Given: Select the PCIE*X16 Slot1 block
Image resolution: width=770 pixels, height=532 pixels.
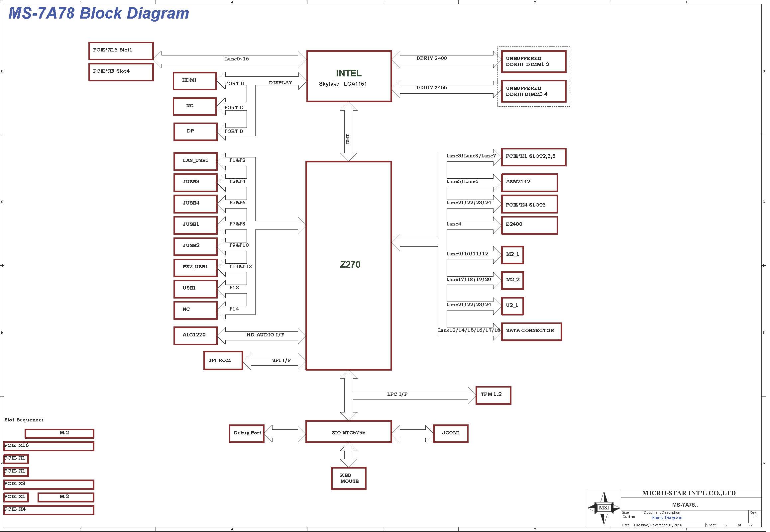Looking at the screenshot, I should [x=121, y=51].
